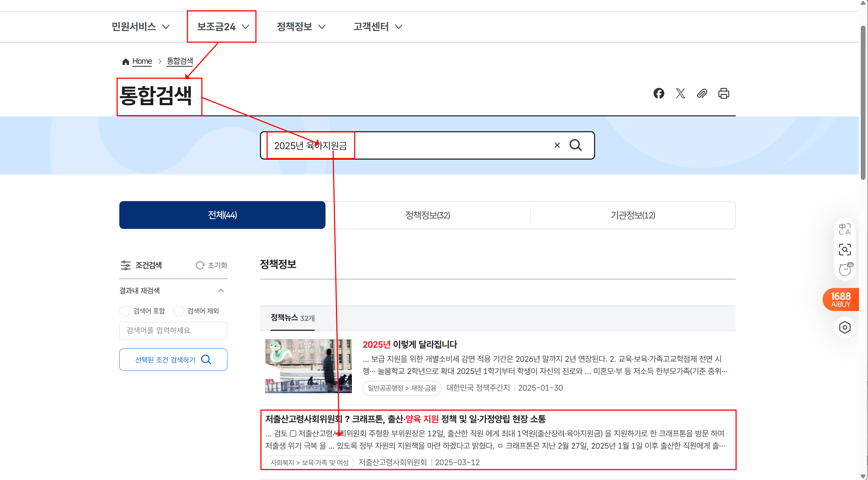Open the 1688 AiBUY floating button
Image resolution: width=868 pixels, height=480 pixels.
click(x=841, y=299)
